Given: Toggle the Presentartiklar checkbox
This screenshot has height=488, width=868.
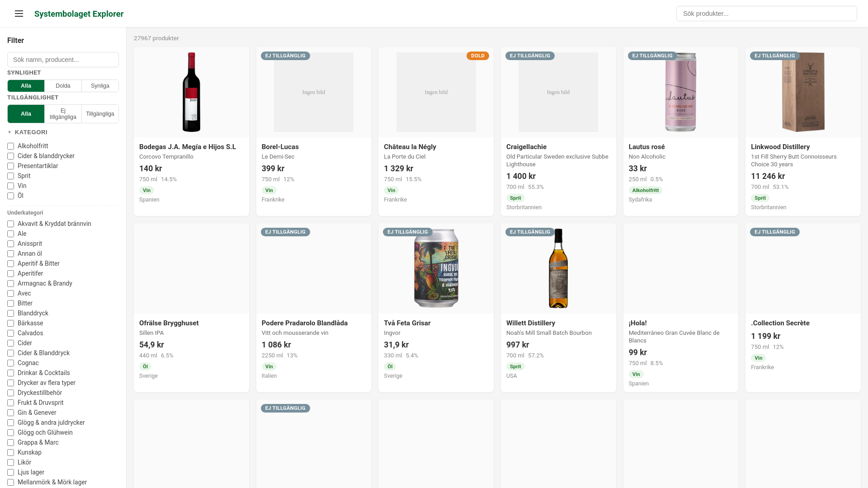Looking at the screenshot, I should pyautogui.click(x=11, y=166).
